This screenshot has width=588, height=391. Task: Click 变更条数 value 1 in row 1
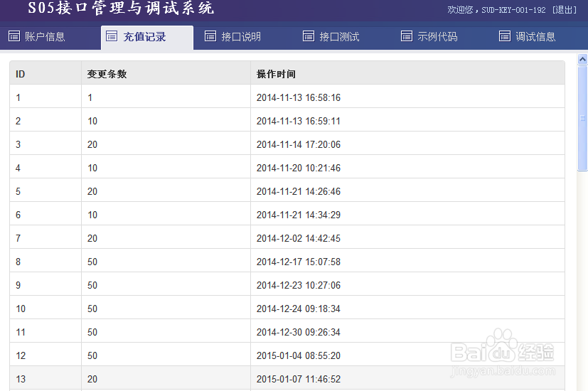[90, 97]
